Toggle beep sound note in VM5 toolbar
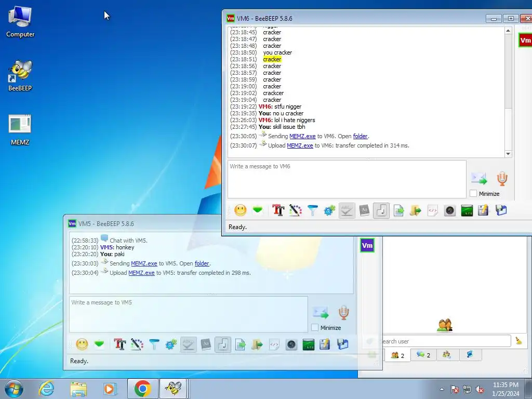 [x=223, y=345]
